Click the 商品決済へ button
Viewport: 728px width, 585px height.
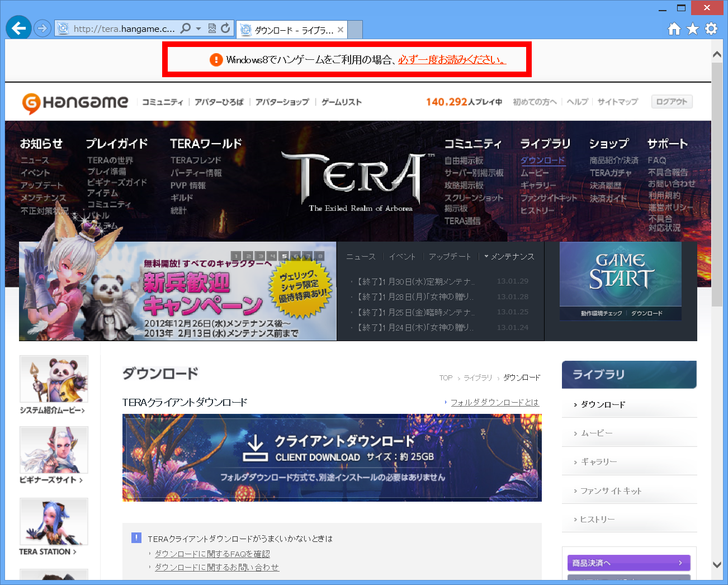[629, 563]
